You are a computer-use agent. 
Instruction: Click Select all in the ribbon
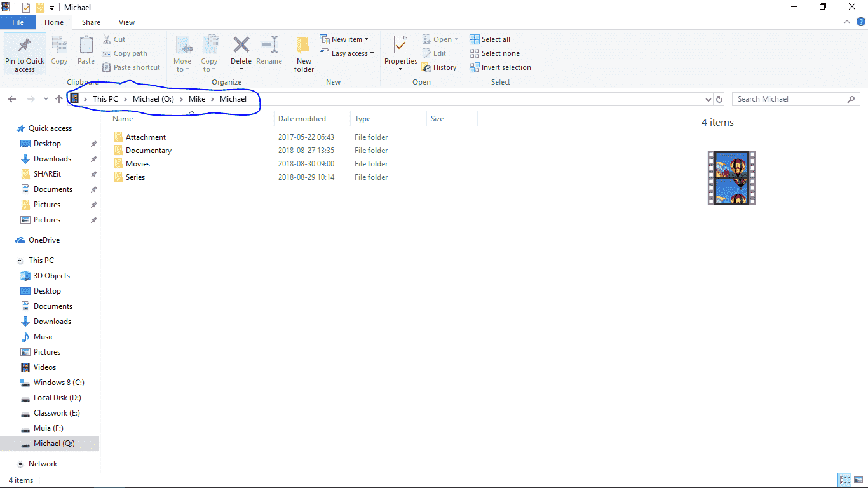pos(490,39)
